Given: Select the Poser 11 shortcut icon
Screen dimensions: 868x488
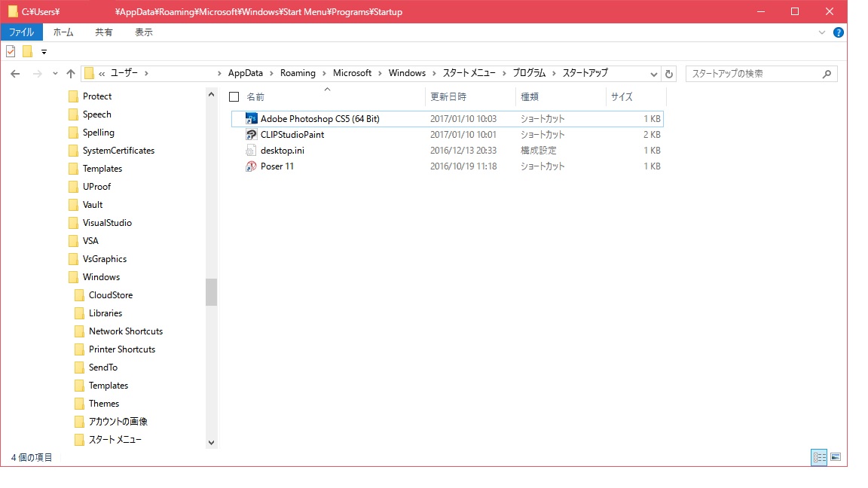Looking at the screenshot, I should (251, 166).
